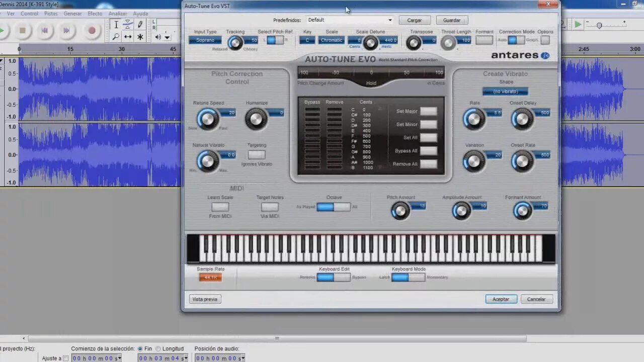This screenshot has width=644, height=362.
Task: Toggle the Targeting Ignores Vibrato button
Action: [x=257, y=155]
